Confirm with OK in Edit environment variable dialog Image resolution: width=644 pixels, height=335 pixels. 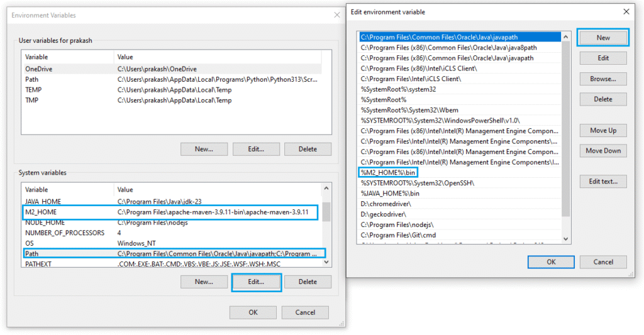(551, 262)
